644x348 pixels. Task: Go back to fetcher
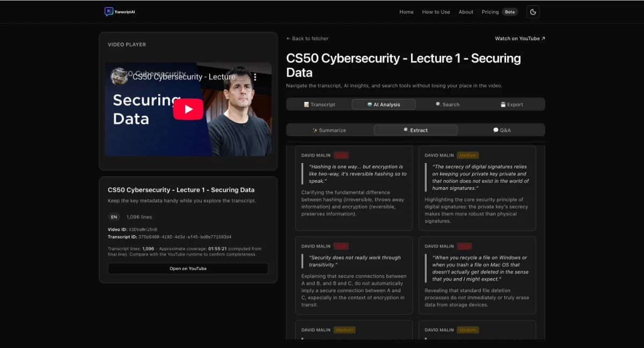click(307, 39)
